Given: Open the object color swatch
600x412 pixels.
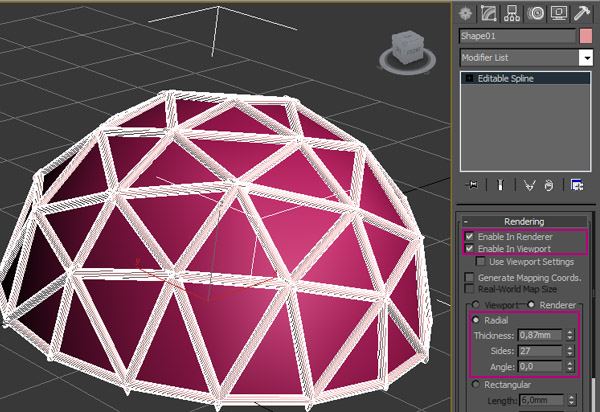Looking at the screenshot, I should 586,36.
